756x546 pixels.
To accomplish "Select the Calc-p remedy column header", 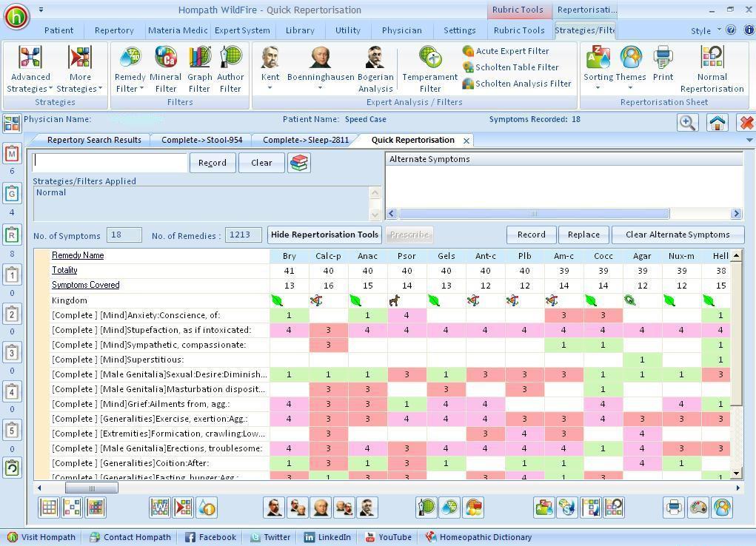I will 328,256.
